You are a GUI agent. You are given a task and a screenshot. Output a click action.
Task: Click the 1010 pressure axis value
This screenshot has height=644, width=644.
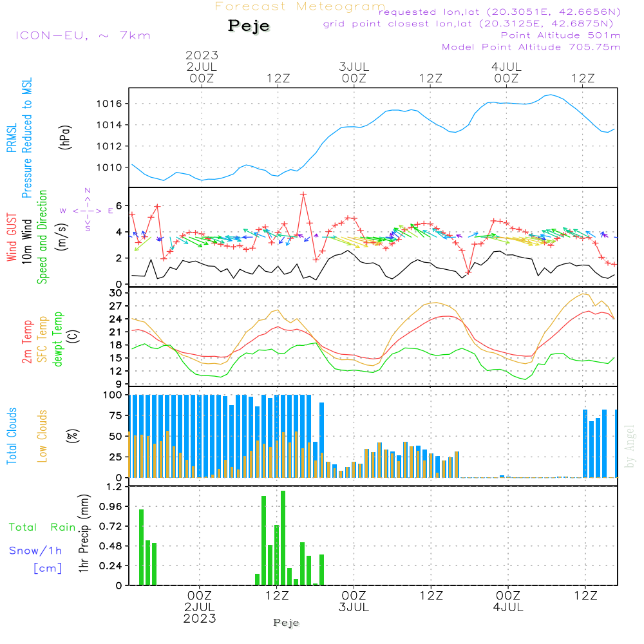coord(109,167)
